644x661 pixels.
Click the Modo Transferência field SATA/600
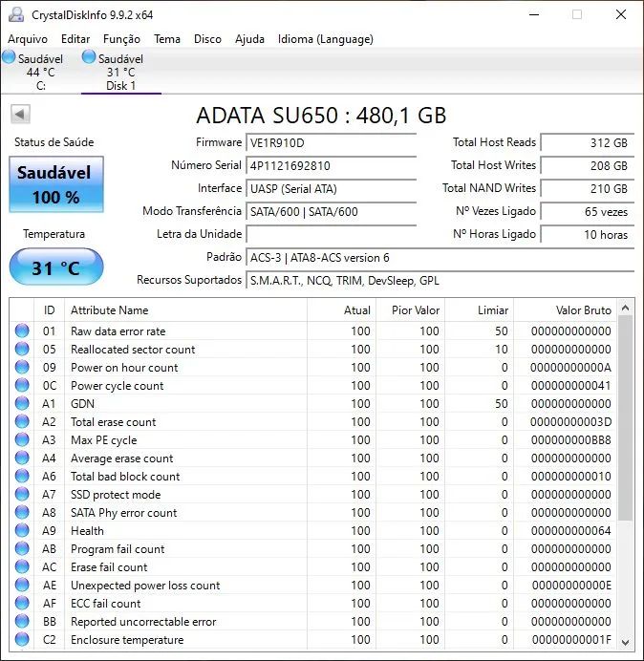click(x=331, y=211)
